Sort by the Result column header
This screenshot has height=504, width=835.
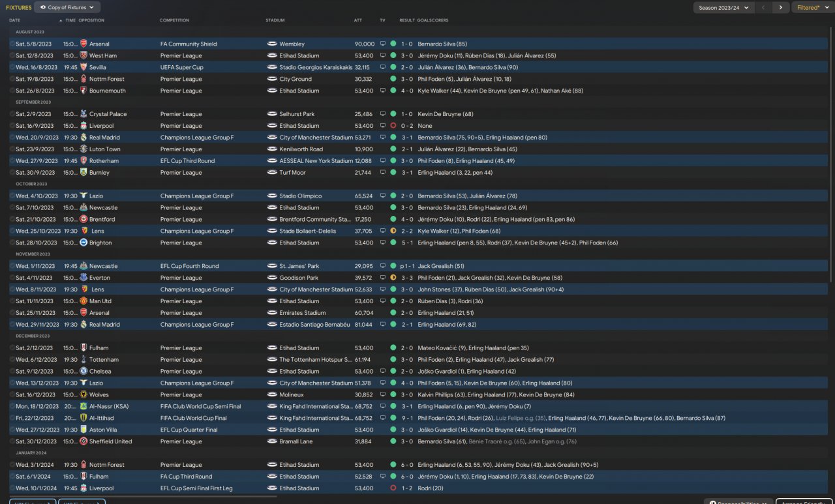(407, 20)
